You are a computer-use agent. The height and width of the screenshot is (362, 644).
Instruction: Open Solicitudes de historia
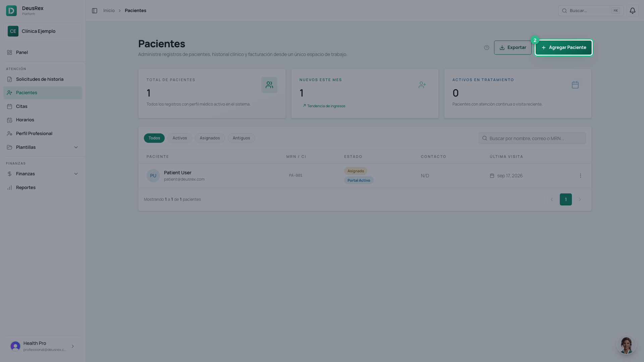43,79
